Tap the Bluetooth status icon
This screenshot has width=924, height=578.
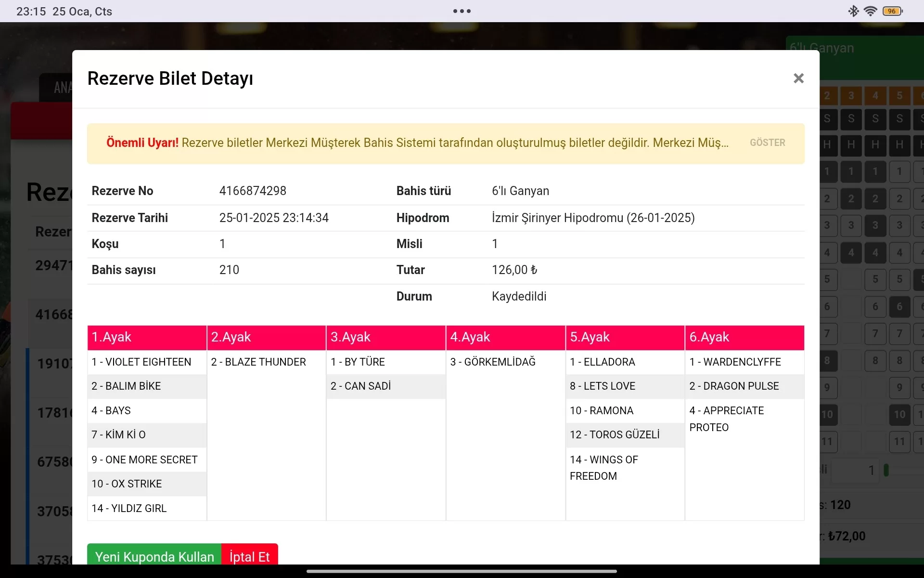click(x=853, y=11)
